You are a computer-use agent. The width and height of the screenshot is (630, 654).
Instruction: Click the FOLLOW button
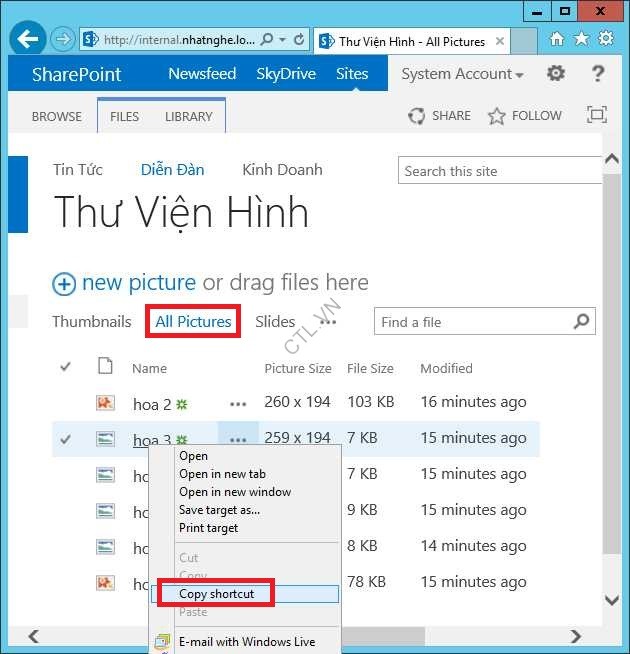pos(525,116)
